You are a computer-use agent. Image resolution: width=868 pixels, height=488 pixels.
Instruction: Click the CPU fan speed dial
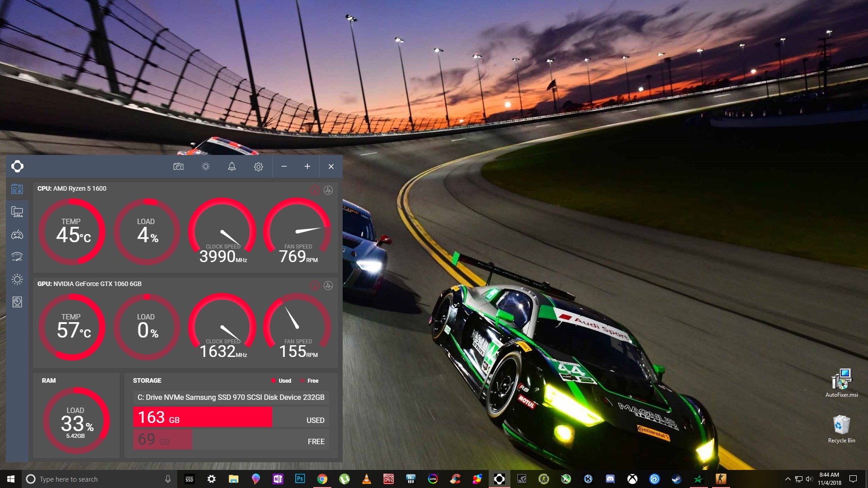click(x=297, y=231)
